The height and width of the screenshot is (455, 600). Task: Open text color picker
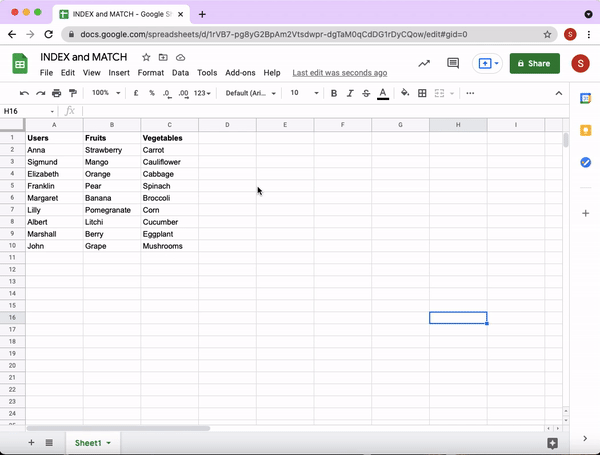383,93
